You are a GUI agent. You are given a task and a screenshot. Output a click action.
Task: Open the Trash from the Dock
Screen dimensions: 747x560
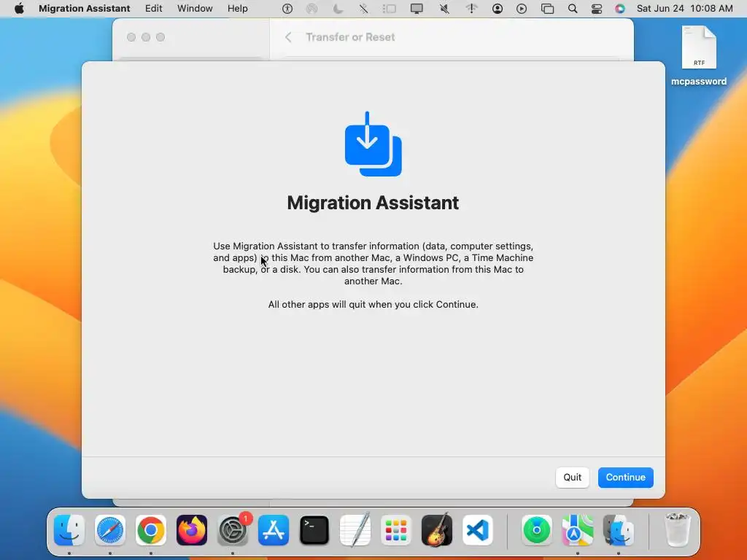pyautogui.click(x=677, y=530)
